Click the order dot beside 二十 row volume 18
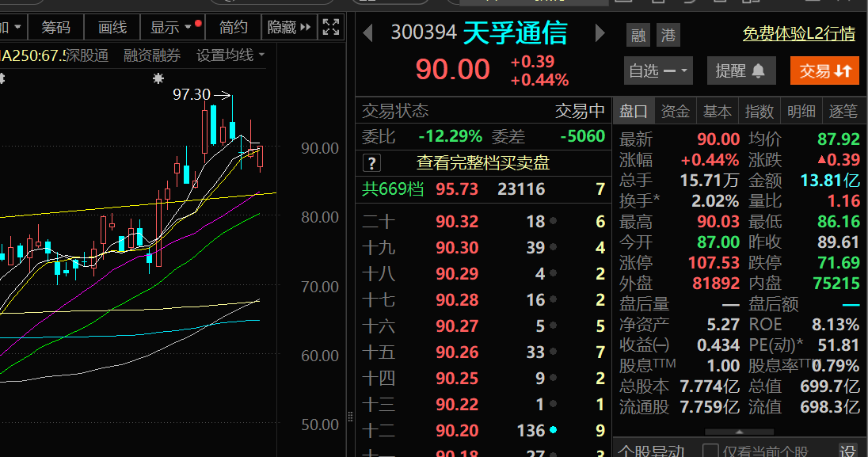The image size is (868, 457). (x=553, y=222)
